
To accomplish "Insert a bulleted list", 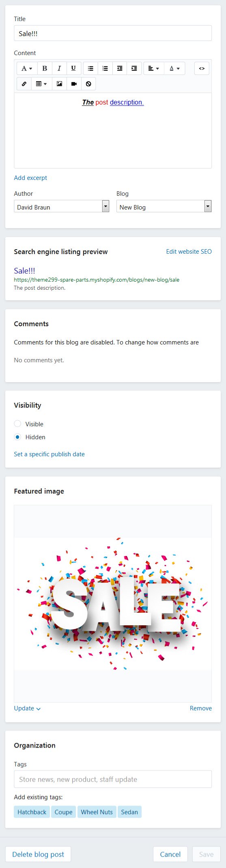I will pos(90,68).
